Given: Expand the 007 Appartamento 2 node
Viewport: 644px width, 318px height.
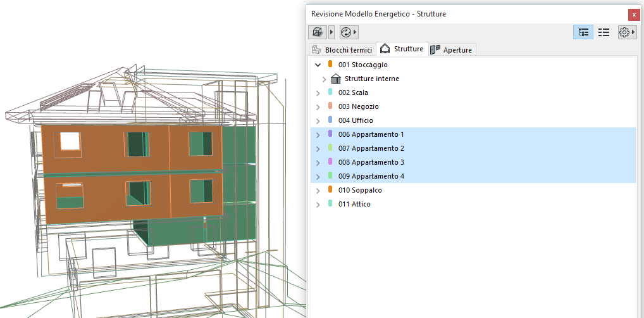Looking at the screenshot, I should point(318,148).
